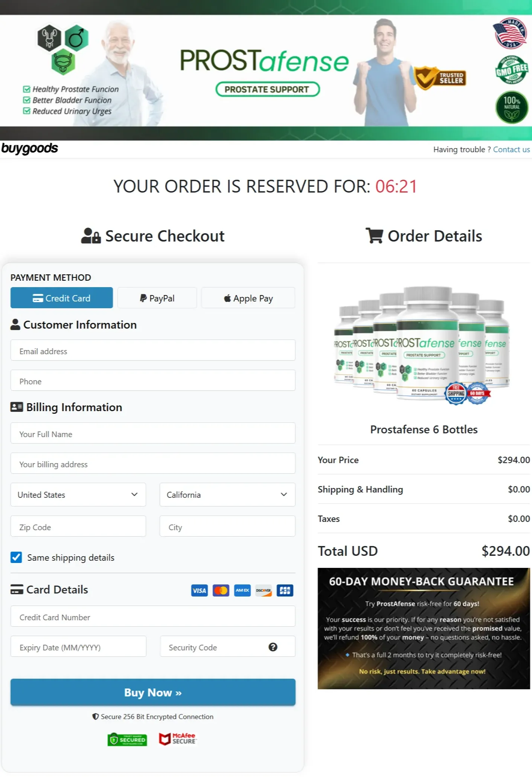The image size is (532, 777).
Task: Click the shopping cart icon beside Order Details
Action: point(374,236)
